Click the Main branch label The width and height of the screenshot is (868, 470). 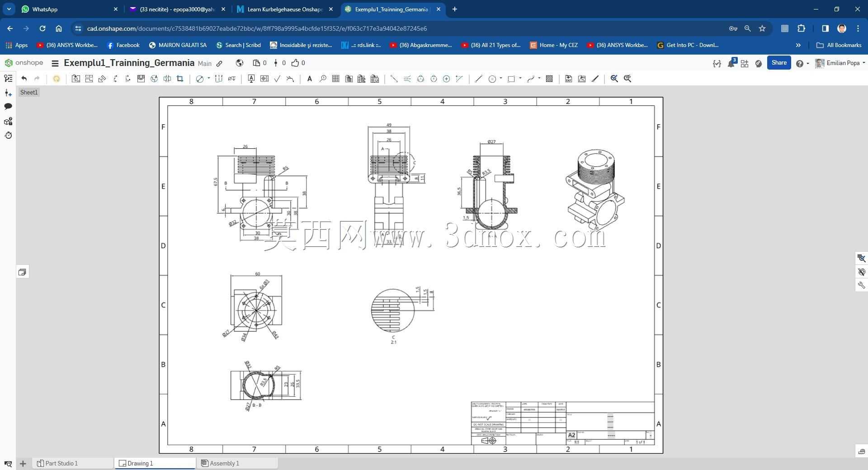[x=205, y=64]
